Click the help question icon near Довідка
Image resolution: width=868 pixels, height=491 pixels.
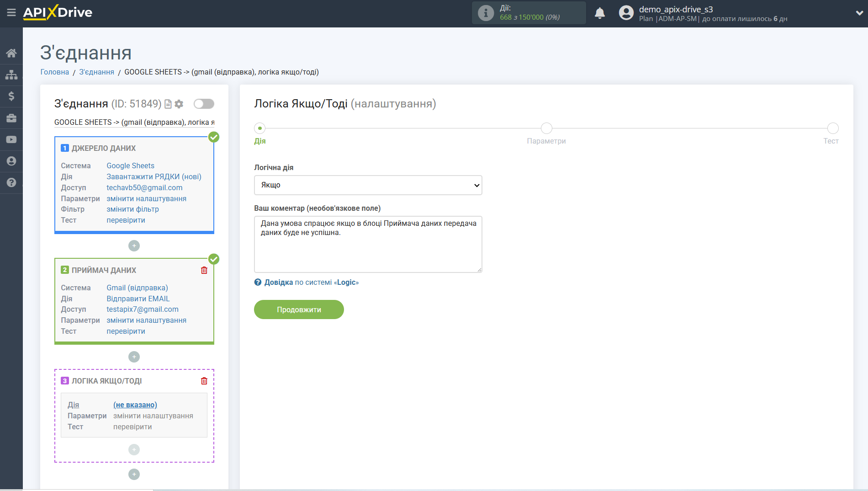[258, 283]
